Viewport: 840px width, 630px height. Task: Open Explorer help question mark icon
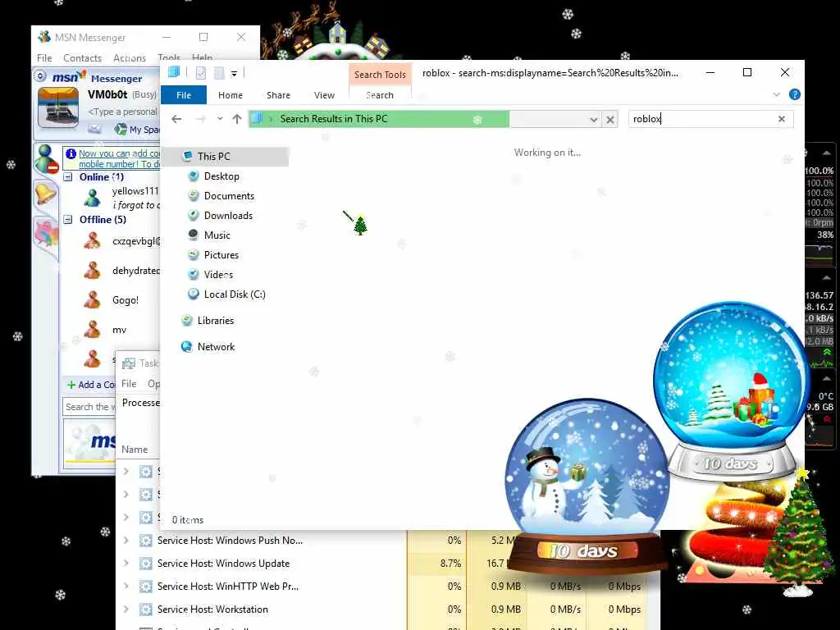(x=794, y=95)
